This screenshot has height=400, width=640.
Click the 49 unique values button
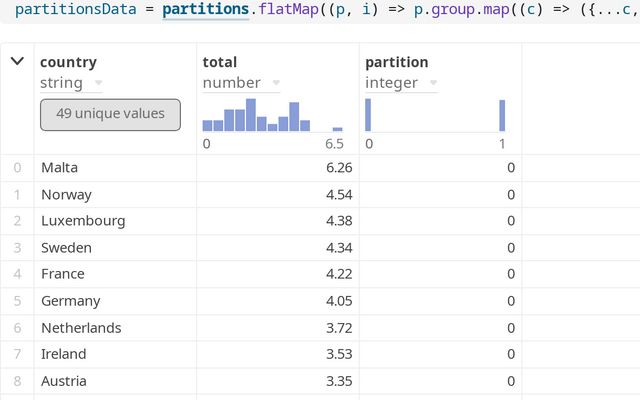click(x=110, y=114)
